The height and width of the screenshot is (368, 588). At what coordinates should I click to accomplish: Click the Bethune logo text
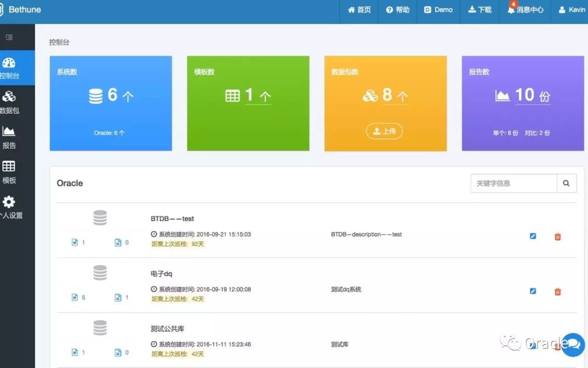point(25,9)
